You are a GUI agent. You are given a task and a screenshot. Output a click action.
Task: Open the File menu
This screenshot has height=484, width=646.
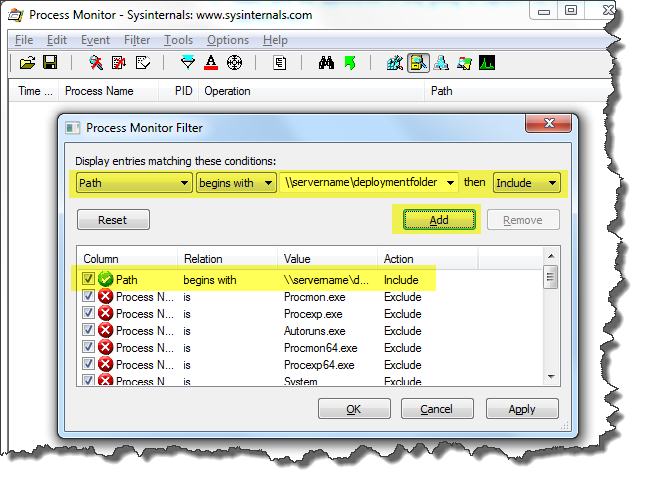point(24,40)
